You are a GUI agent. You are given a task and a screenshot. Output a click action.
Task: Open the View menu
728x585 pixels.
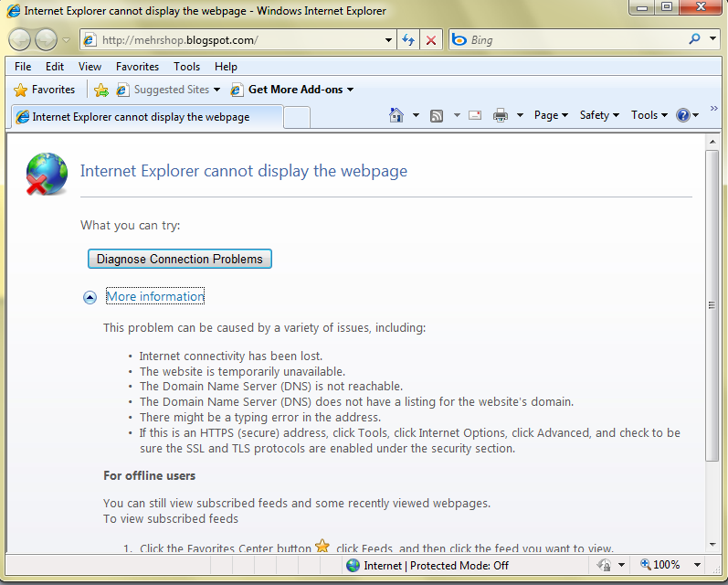90,67
